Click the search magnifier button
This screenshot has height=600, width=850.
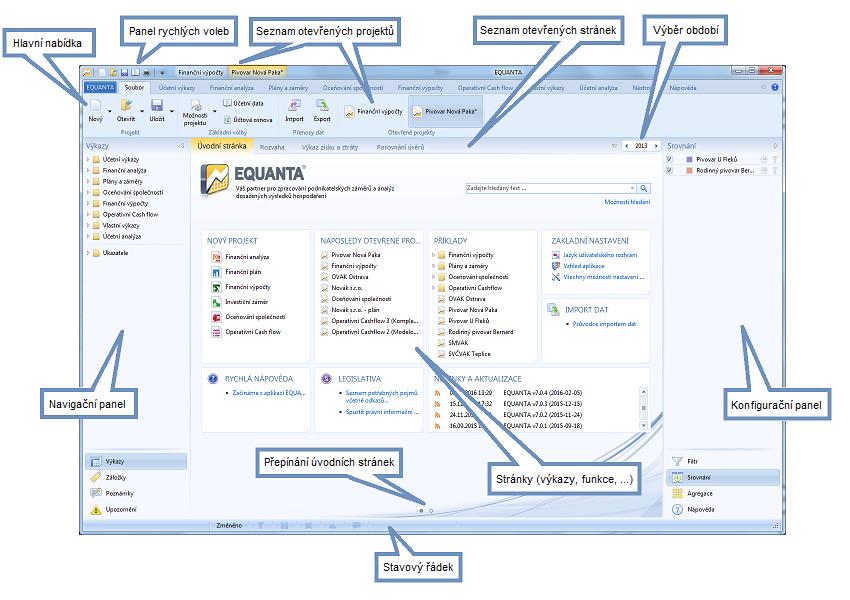[643, 188]
